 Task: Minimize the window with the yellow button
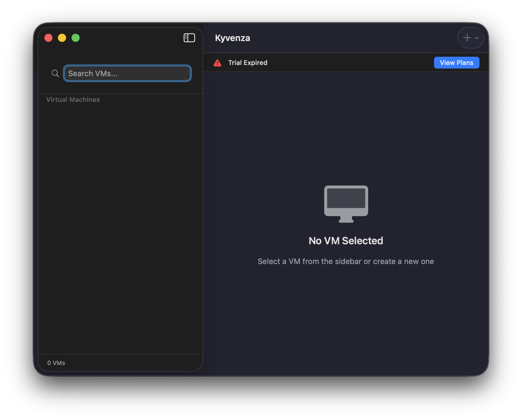click(x=62, y=38)
